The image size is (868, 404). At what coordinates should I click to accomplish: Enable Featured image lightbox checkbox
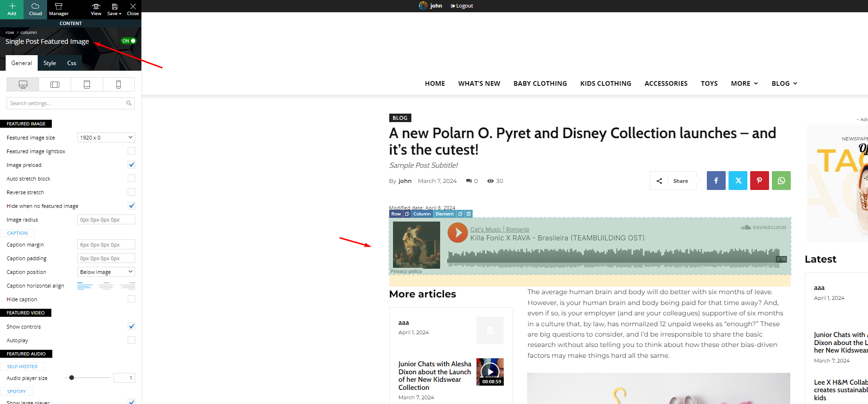click(x=131, y=151)
